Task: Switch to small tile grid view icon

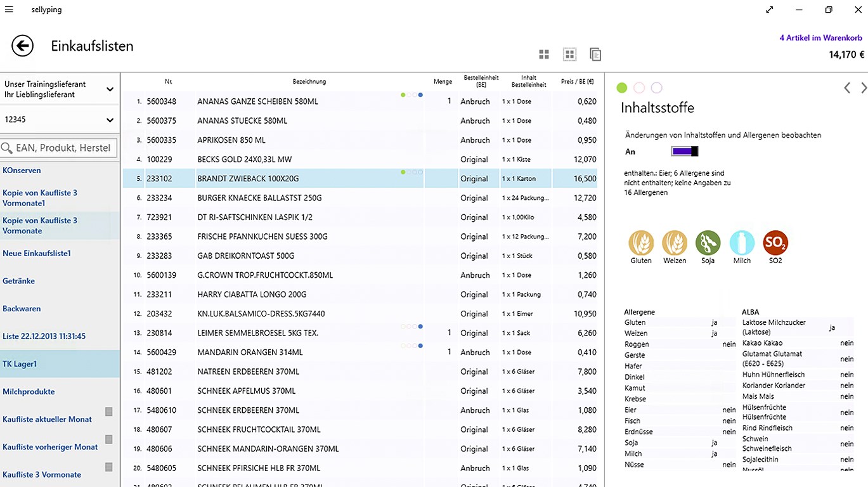Action: 569,55
